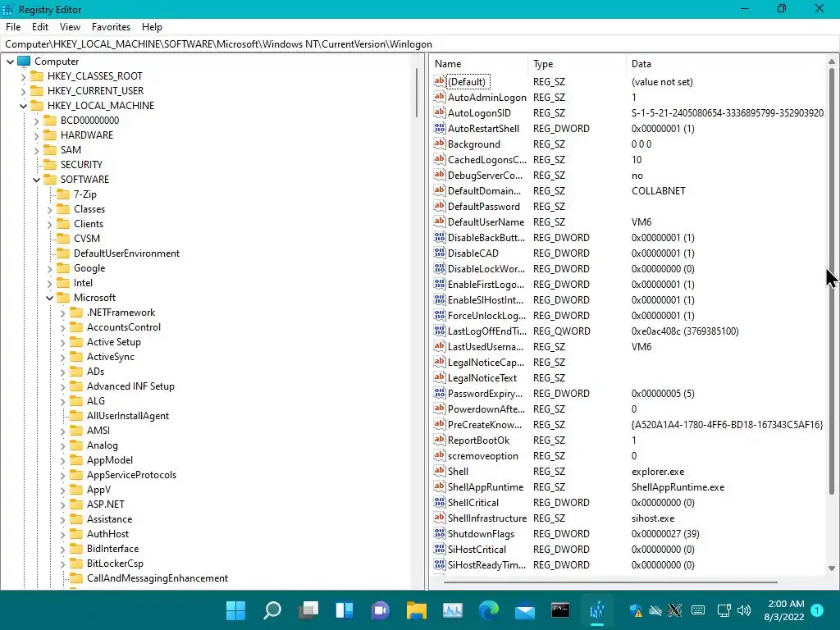Select the BitLockerCsp key
Screen dimensions: 840x630
(x=115, y=564)
